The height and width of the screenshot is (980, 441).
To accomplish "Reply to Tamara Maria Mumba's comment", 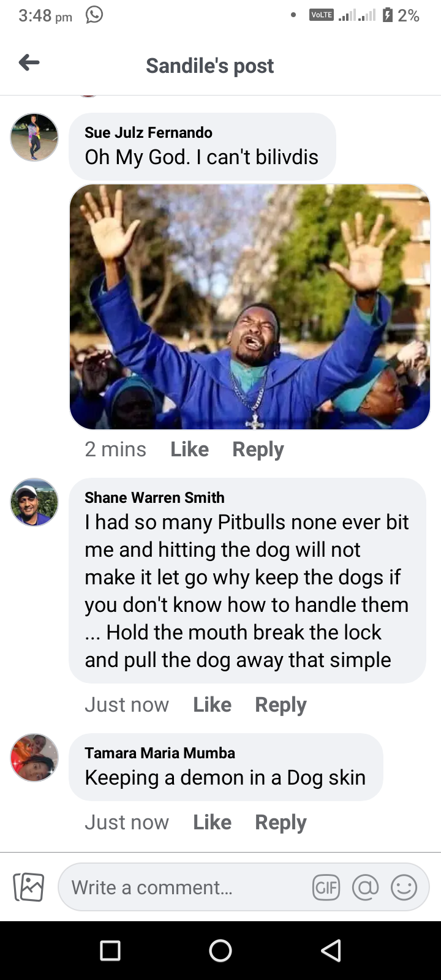I will point(281,823).
